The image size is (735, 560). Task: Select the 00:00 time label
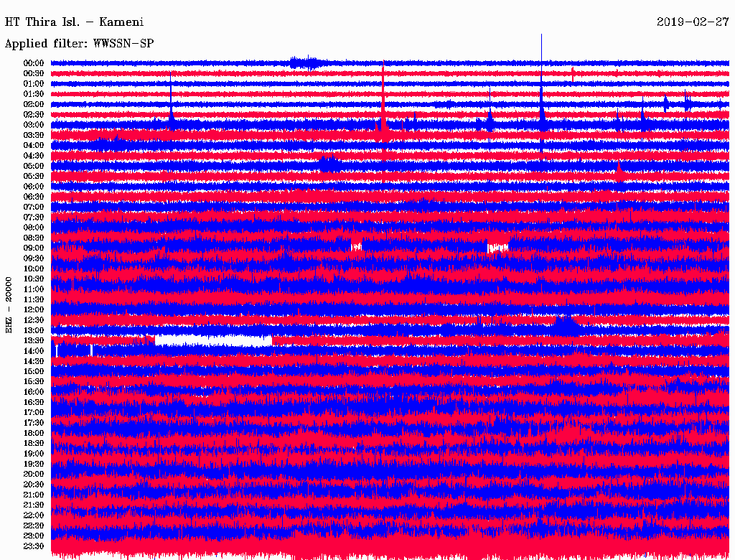click(x=34, y=63)
